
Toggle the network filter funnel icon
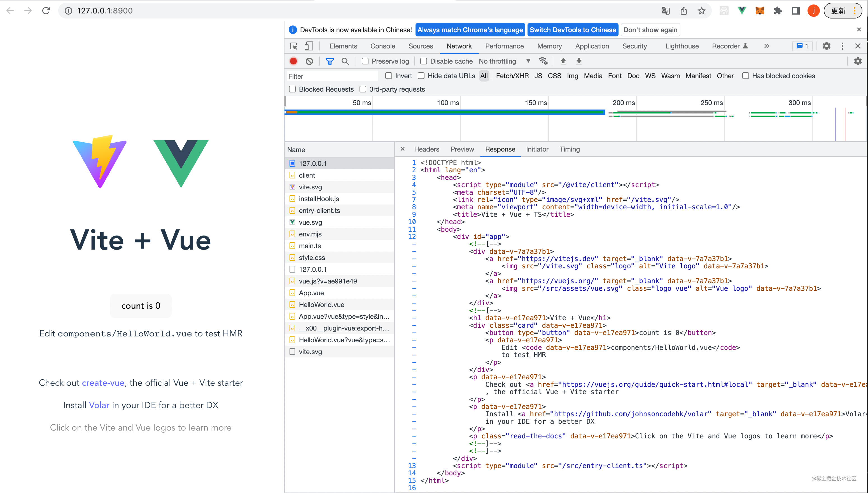329,61
